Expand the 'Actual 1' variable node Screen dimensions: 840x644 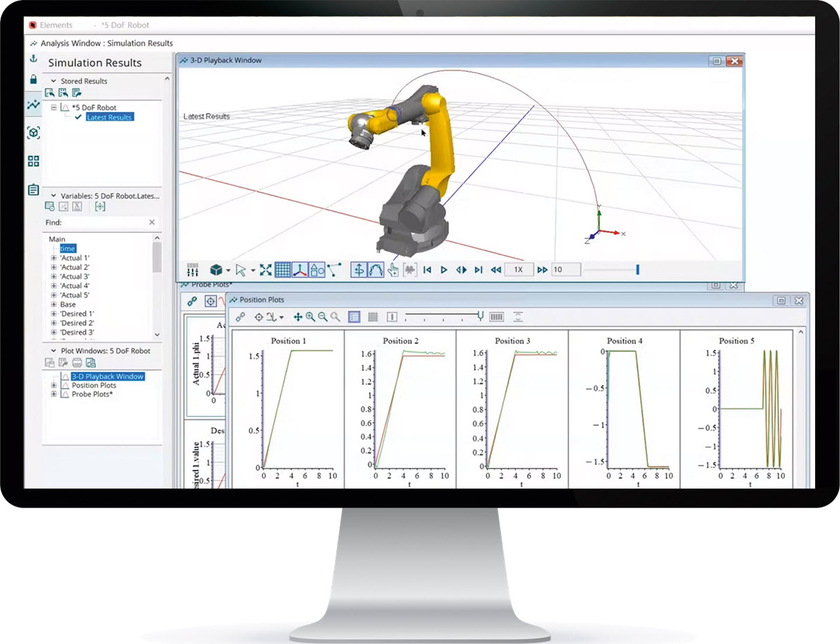pyautogui.click(x=54, y=258)
